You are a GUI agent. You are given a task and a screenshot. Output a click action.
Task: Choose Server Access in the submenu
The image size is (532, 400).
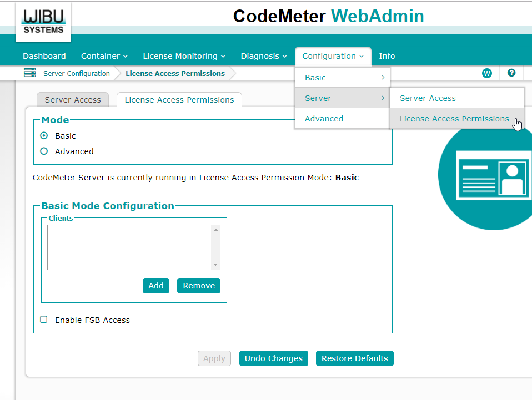[428, 98]
